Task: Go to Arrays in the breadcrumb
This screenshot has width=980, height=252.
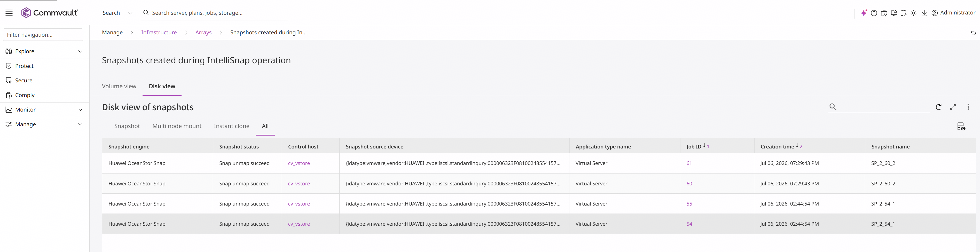Action: coord(203,33)
